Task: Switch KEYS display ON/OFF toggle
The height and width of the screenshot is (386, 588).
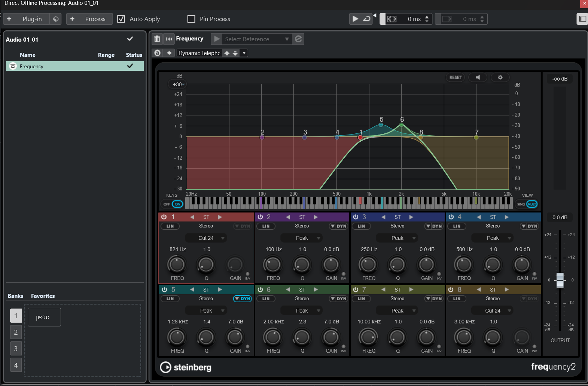Action: click(172, 204)
